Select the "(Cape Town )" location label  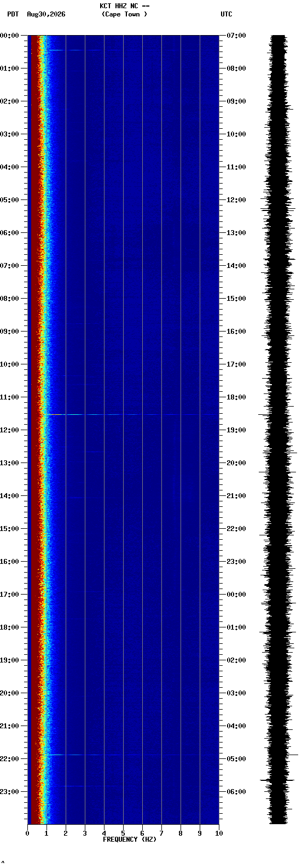pos(124,14)
